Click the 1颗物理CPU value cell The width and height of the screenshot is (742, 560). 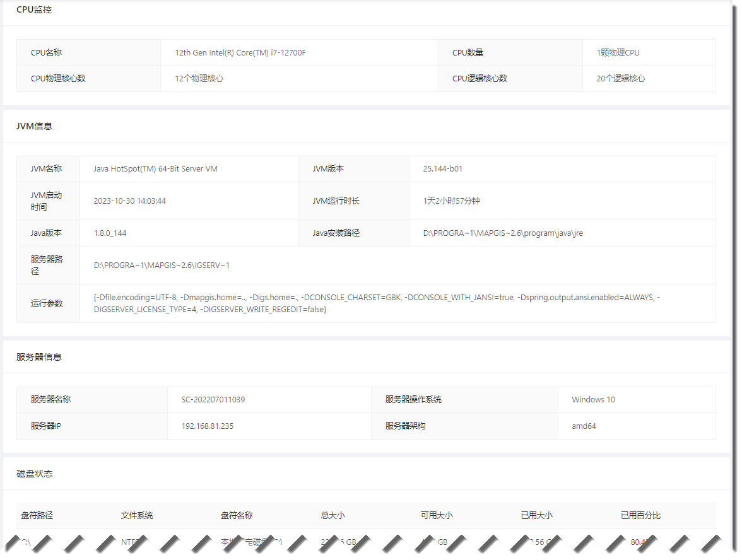point(618,53)
